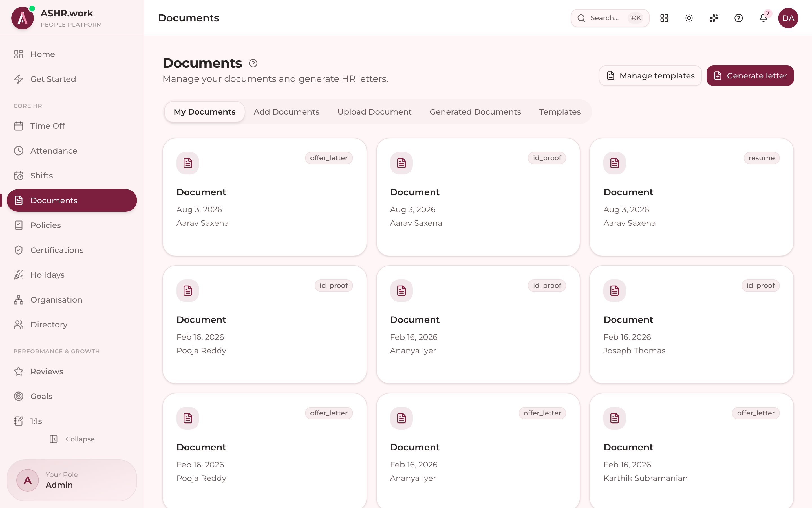This screenshot has width=812, height=508.
Task: Open the apps grid icon in header
Action: (x=664, y=18)
